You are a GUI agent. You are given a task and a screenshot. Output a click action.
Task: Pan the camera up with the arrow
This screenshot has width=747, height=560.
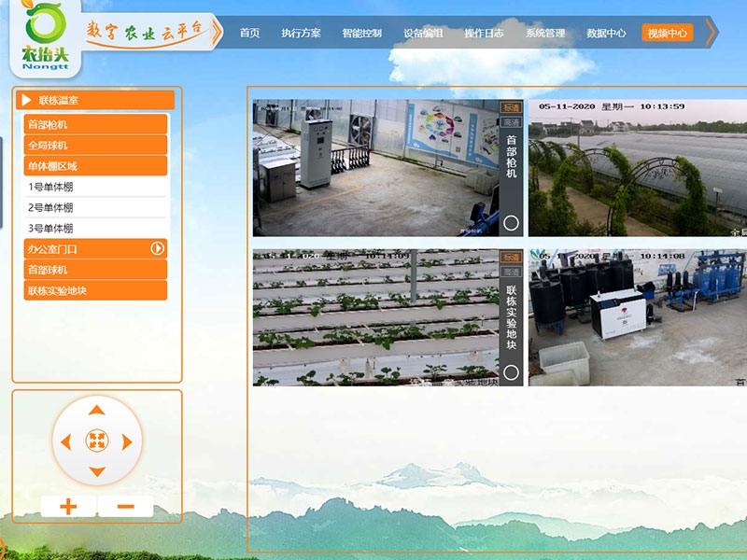tap(96, 410)
